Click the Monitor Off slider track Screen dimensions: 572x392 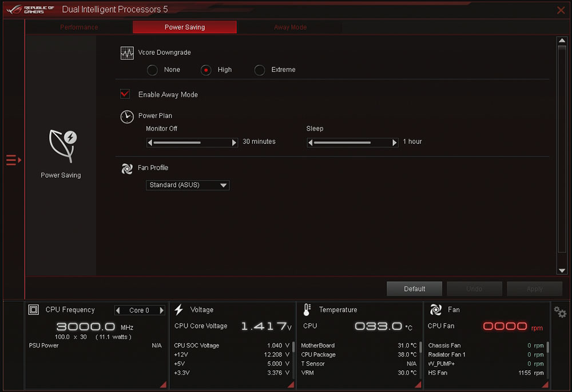pyautogui.click(x=192, y=142)
